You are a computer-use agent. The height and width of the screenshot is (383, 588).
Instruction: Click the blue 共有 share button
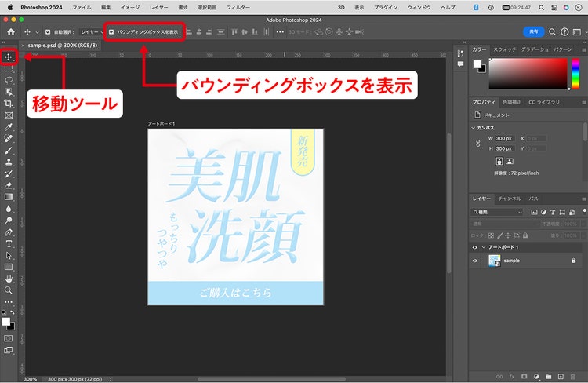click(533, 32)
